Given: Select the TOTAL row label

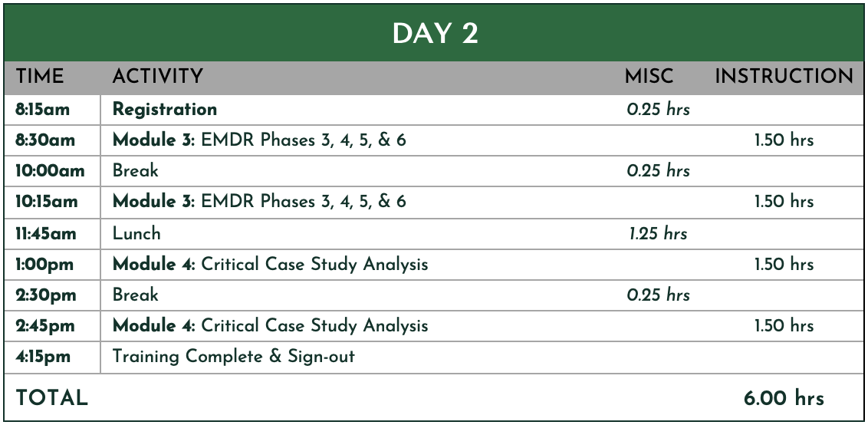Looking at the screenshot, I should click(51, 398).
